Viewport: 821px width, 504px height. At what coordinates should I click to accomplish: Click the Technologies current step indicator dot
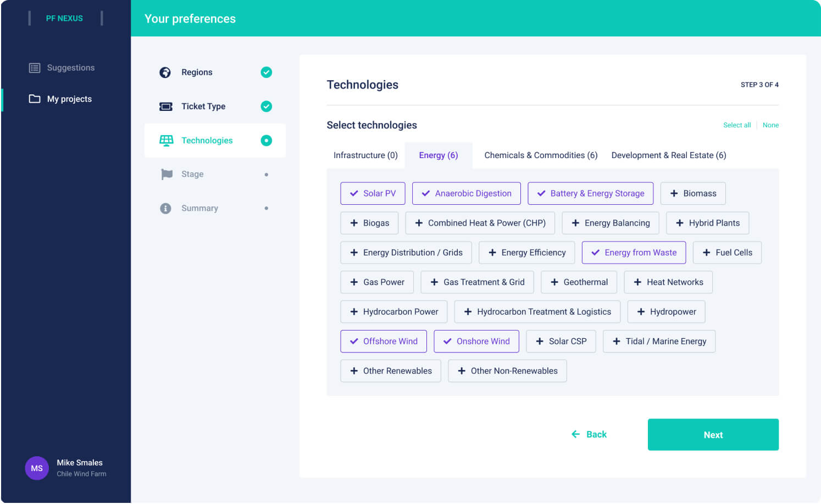[267, 141]
